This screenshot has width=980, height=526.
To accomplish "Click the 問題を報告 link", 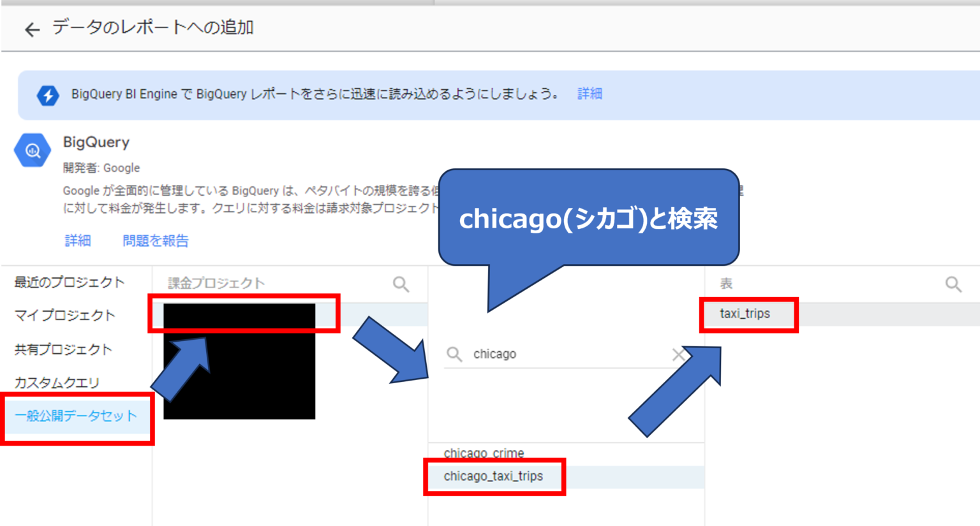I will (156, 240).
